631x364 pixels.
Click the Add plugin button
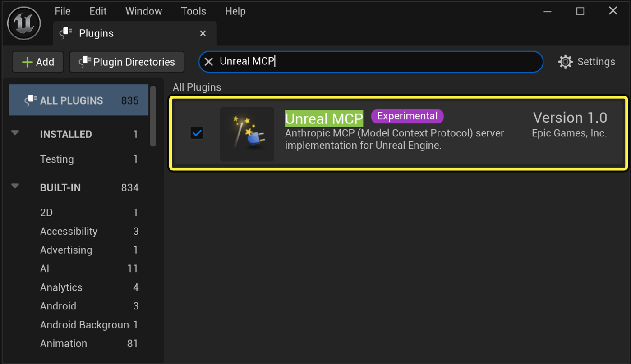tap(38, 62)
